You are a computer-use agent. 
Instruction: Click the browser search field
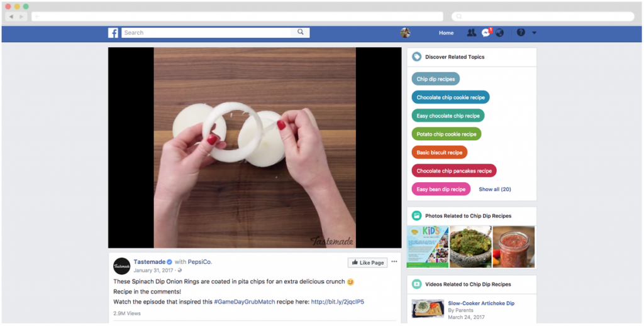point(543,16)
